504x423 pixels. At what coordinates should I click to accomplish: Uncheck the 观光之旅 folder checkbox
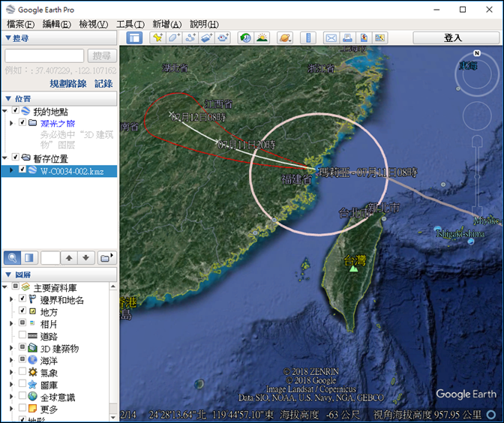(22, 122)
